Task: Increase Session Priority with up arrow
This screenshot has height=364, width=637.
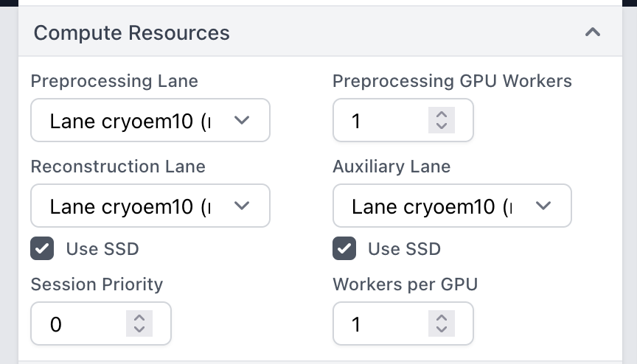Action: (x=139, y=318)
